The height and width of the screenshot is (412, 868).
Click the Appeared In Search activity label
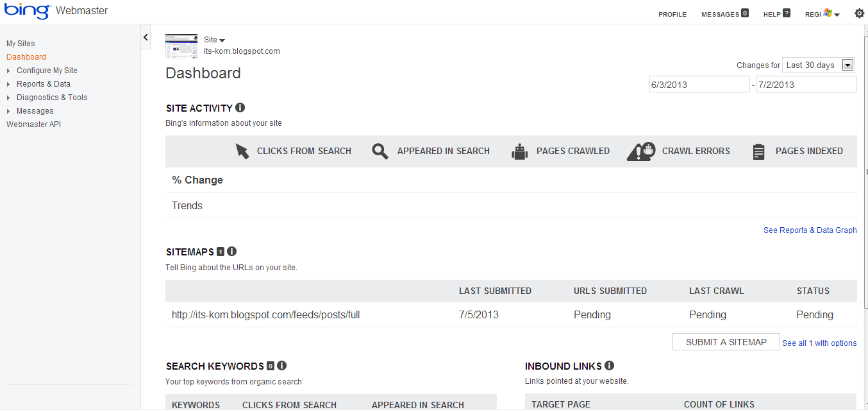tap(444, 151)
